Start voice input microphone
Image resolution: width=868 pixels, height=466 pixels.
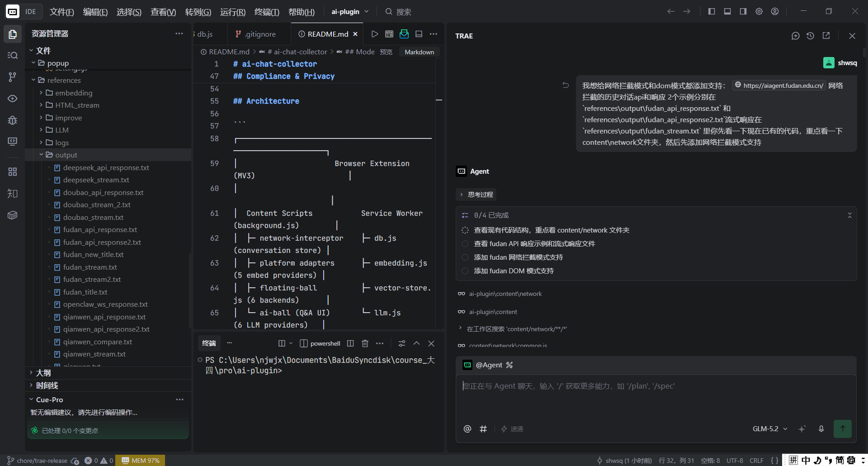point(821,429)
